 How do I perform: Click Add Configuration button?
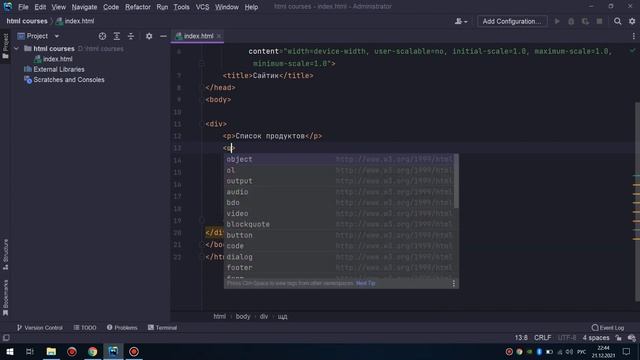(x=512, y=21)
